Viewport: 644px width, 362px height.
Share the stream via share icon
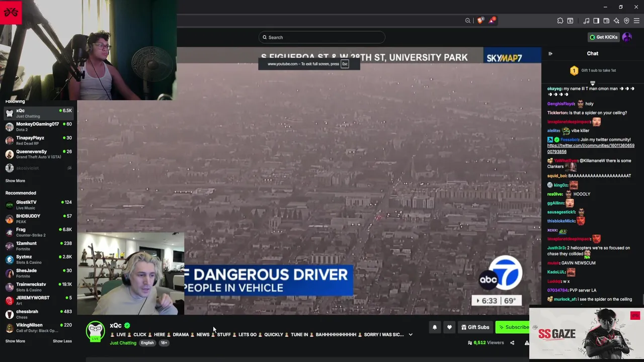pos(512,343)
